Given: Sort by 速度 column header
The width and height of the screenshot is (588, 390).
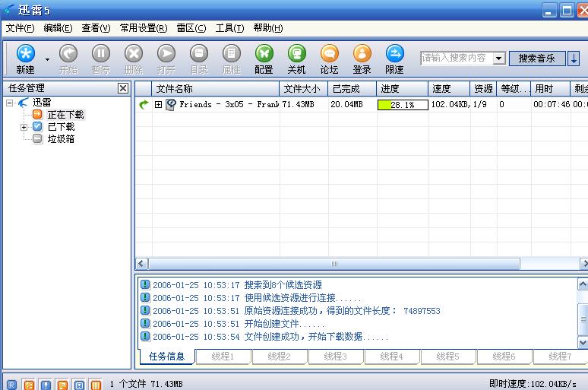Looking at the screenshot, I should pyautogui.click(x=449, y=89).
